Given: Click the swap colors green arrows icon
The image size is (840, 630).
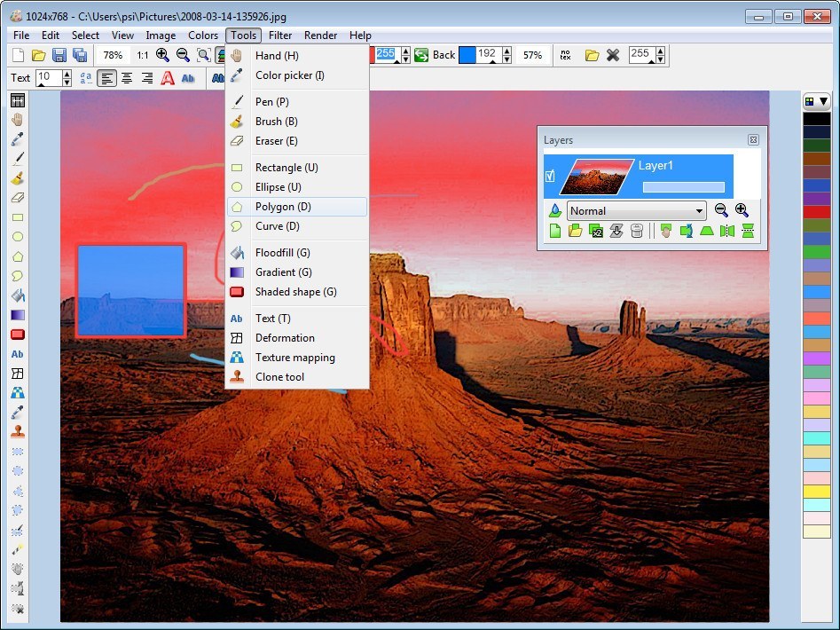Looking at the screenshot, I should [x=420, y=55].
